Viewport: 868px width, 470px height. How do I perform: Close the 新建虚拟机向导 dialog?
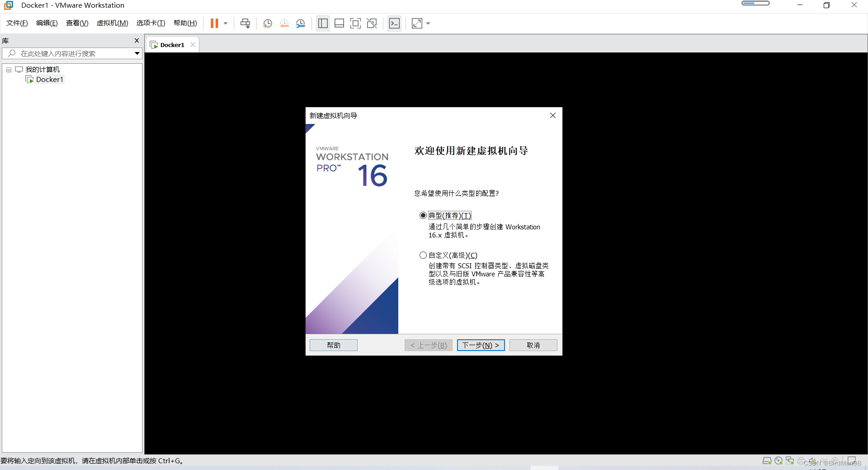tap(552, 115)
